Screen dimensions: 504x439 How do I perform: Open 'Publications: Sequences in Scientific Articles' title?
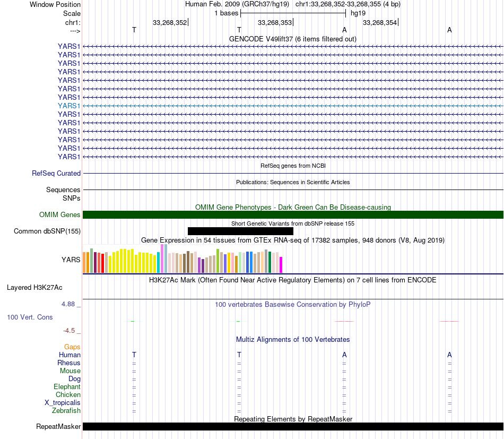(x=293, y=182)
